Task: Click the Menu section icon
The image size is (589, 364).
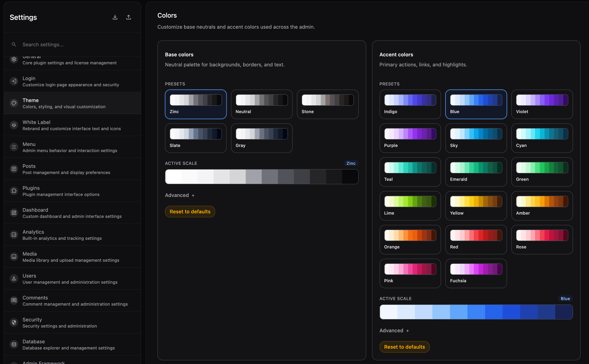Action: 14,147
